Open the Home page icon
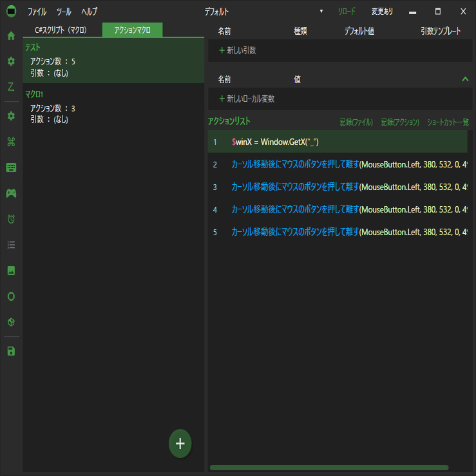476x476 pixels. (11, 36)
